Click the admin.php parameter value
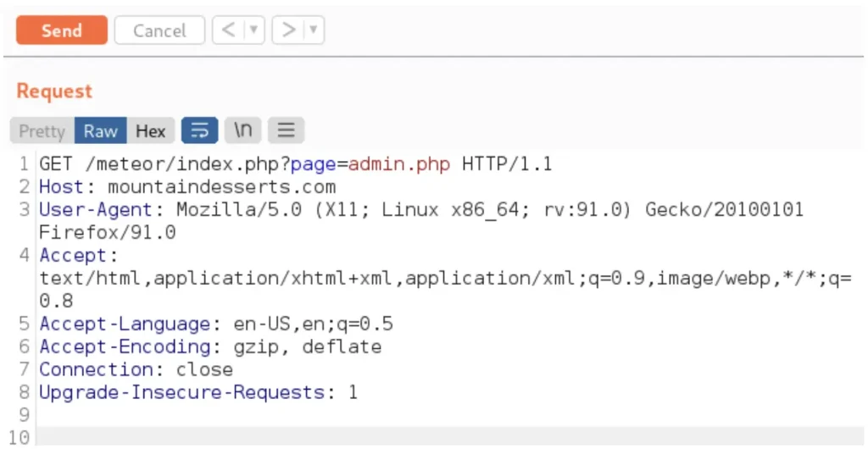Image resolution: width=868 pixels, height=449 pixels. point(399,164)
